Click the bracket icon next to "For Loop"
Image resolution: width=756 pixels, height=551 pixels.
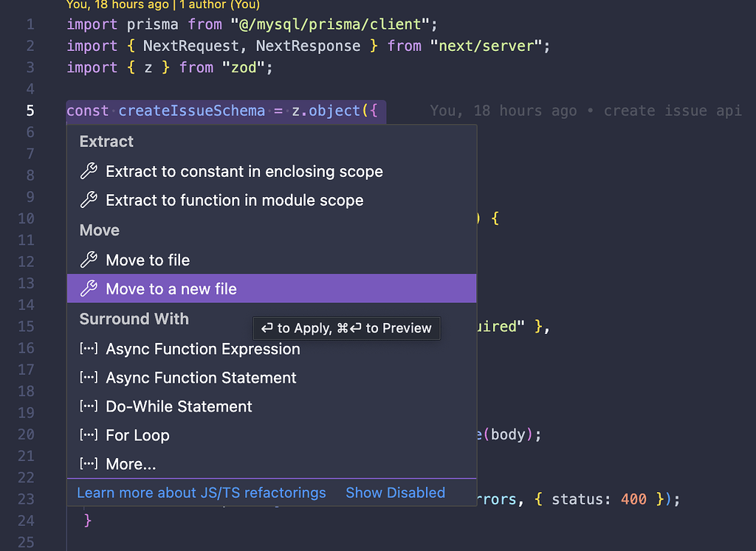(89, 434)
